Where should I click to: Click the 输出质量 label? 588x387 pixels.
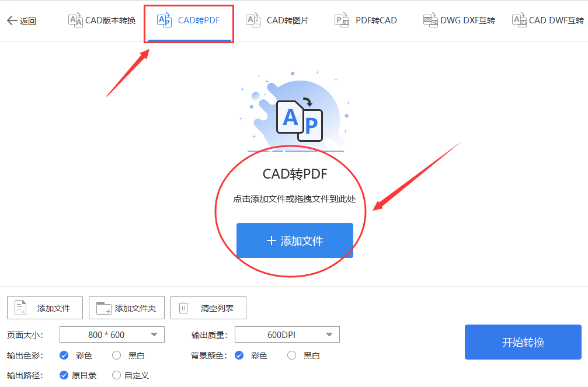(x=209, y=335)
